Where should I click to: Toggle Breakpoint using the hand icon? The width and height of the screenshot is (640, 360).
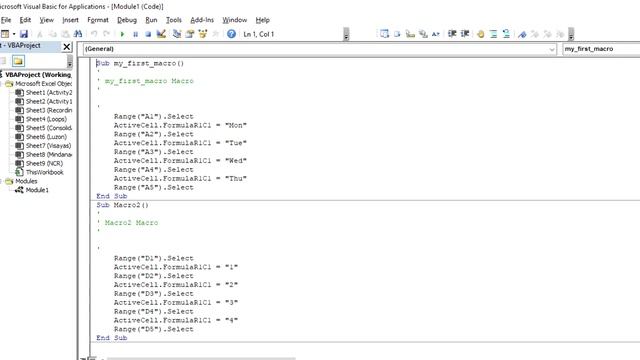[480, 34]
